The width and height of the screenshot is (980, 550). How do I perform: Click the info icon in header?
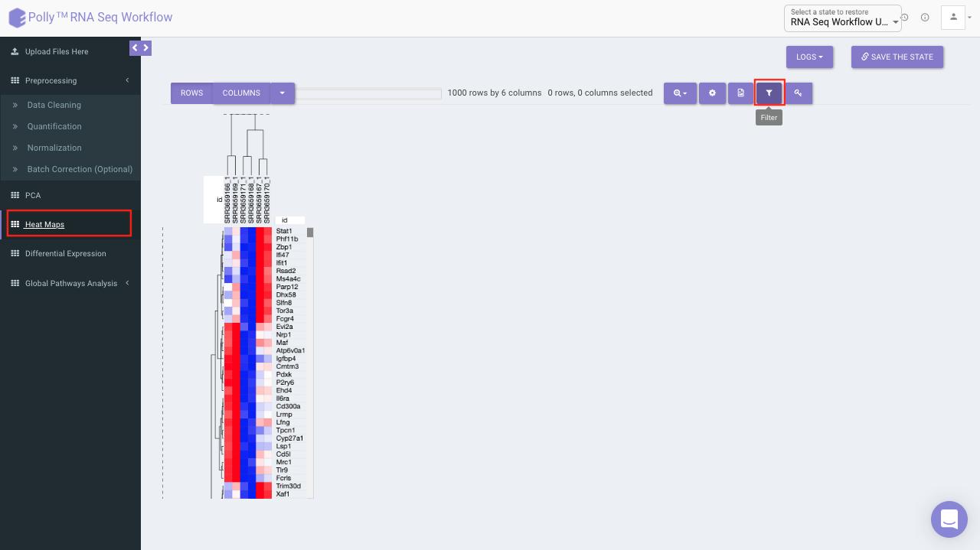point(925,18)
